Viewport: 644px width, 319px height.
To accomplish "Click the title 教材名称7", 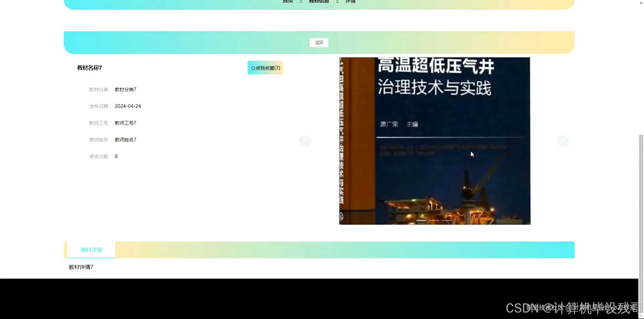I will point(90,68).
